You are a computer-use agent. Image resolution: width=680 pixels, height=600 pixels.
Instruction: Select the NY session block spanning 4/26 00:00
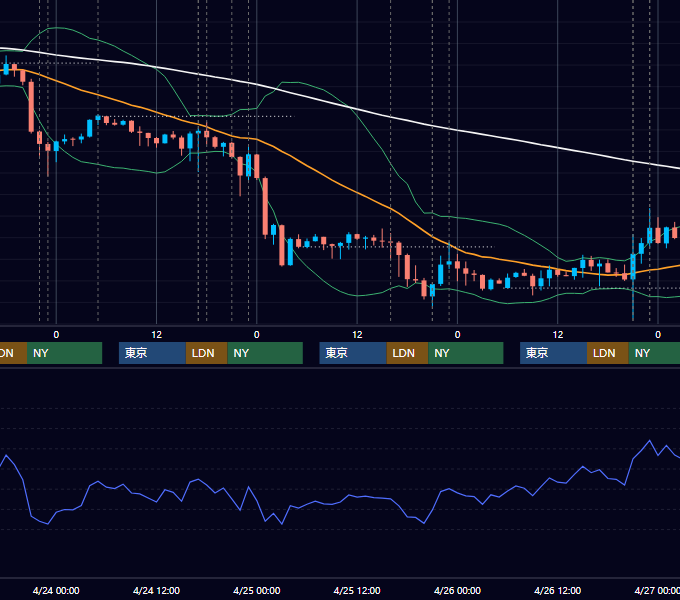pyautogui.click(x=466, y=353)
